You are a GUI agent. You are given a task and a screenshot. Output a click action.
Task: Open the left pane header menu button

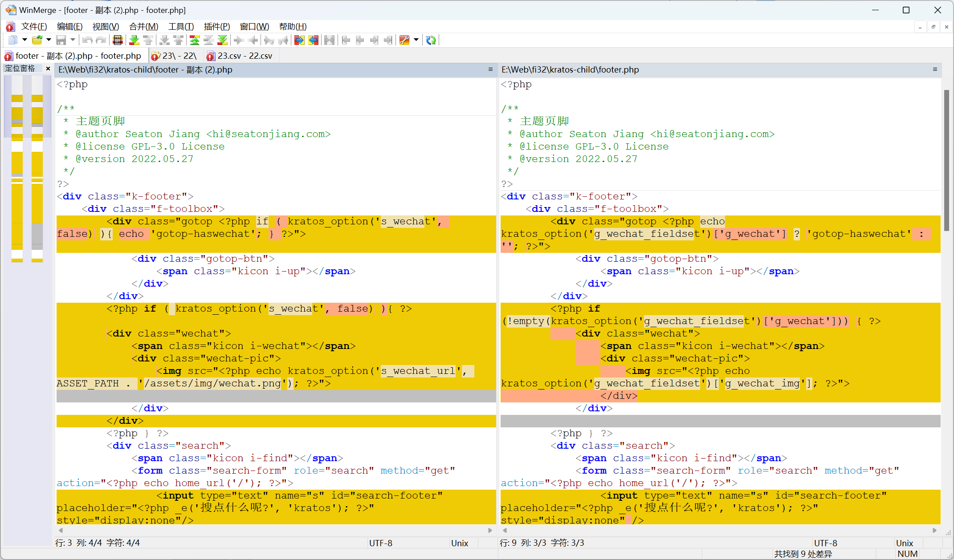[x=490, y=69]
